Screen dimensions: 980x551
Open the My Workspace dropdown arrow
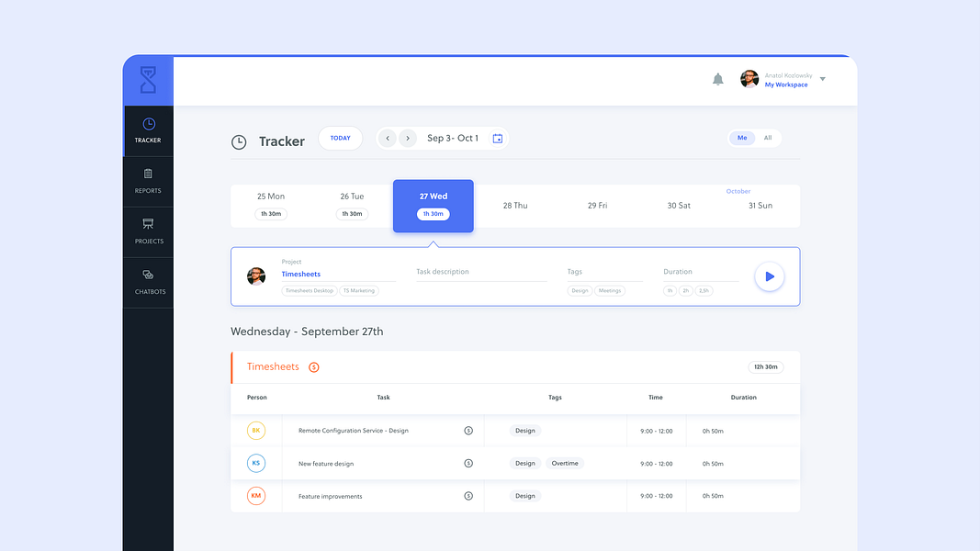[x=823, y=80]
